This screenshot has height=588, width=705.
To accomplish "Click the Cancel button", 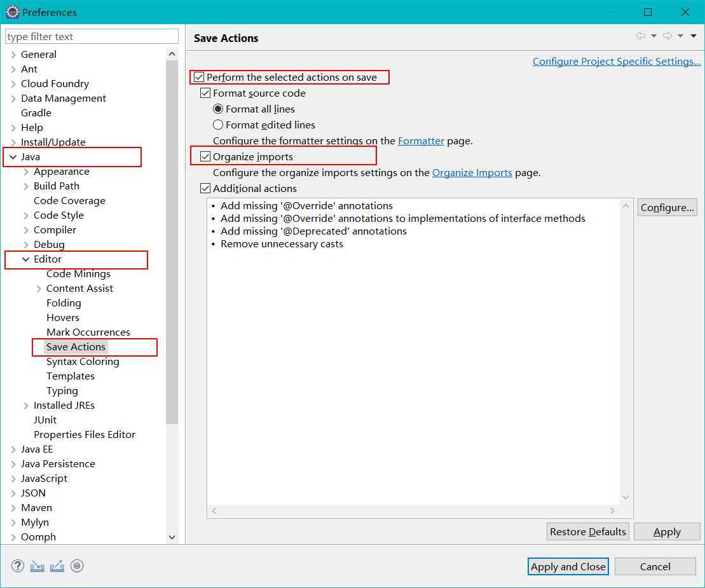I will 655,567.
